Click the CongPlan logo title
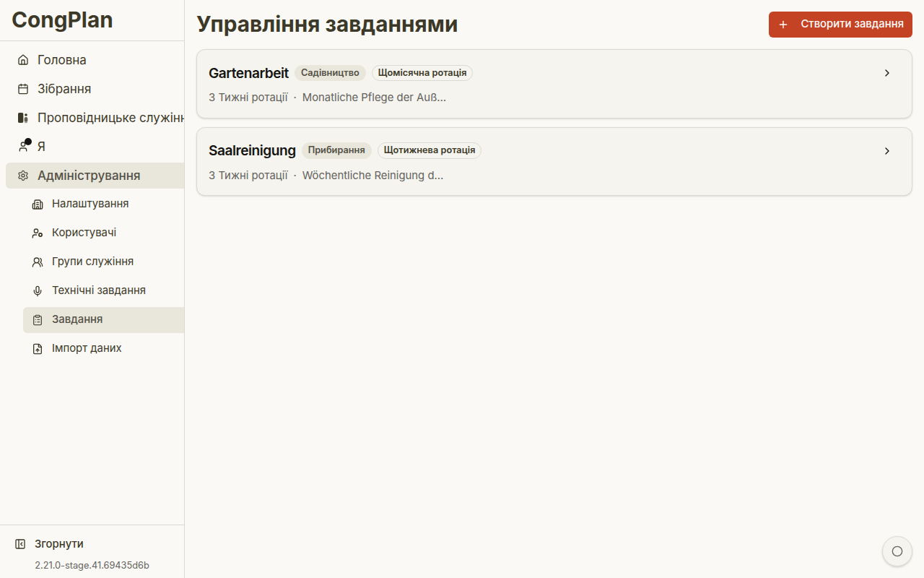The width and height of the screenshot is (924, 578). (62, 20)
